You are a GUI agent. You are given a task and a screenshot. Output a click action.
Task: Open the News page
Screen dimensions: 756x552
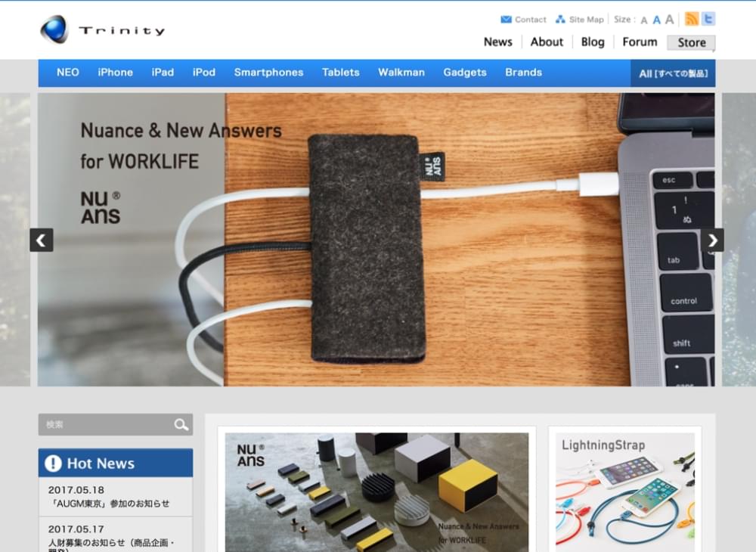click(x=497, y=42)
